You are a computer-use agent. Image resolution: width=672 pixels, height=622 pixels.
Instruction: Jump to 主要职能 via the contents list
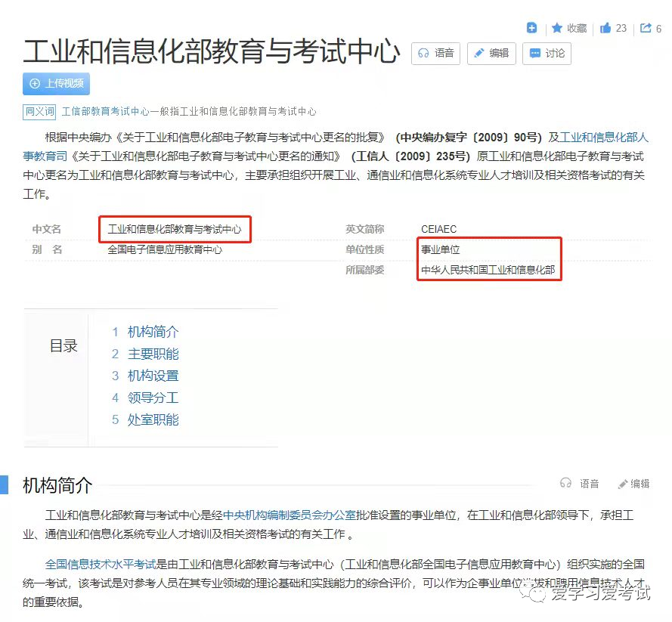pyautogui.click(x=153, y=354)
